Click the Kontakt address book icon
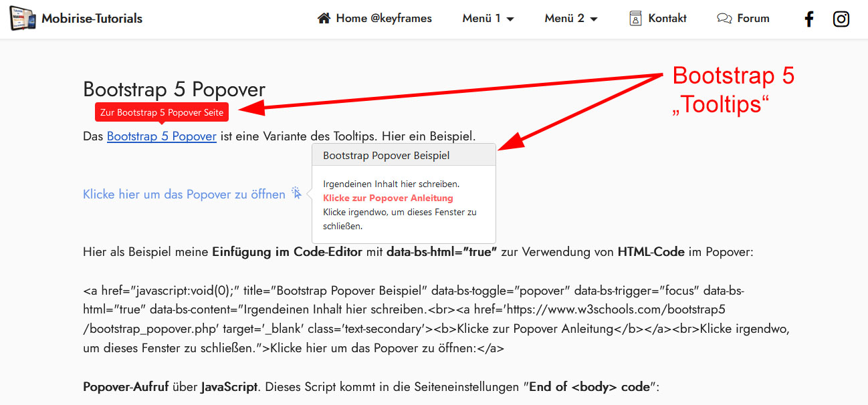The width and height of the screenshot is (868, 405). 635,19
